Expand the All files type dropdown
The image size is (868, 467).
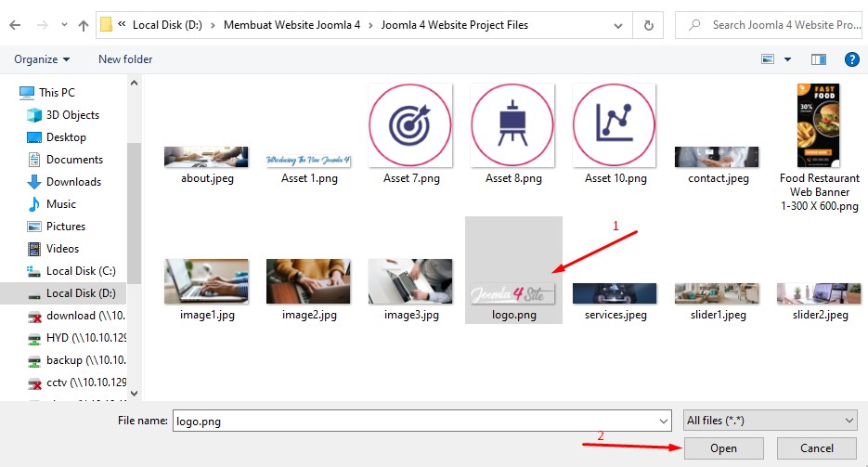[769, 421]
